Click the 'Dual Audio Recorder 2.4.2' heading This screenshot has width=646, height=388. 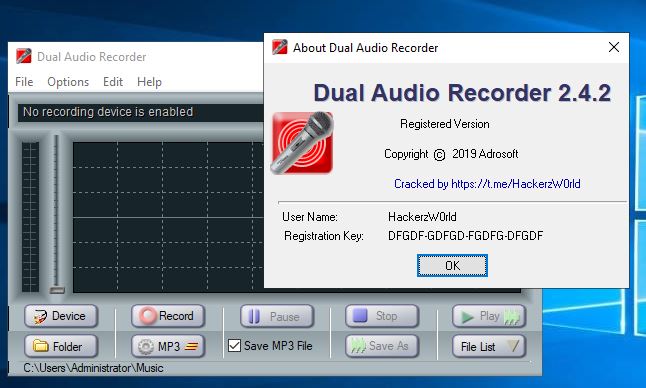coord(462,92)
